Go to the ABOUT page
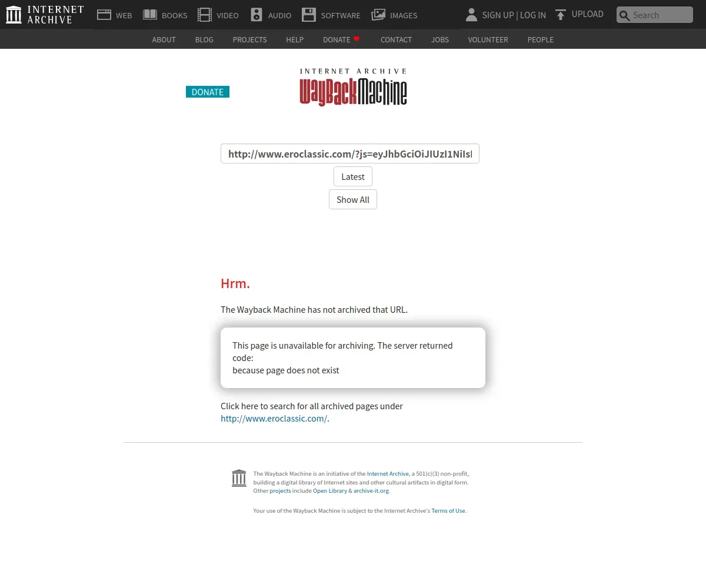Viewport: 706px width, 588px height. (164, 39)
